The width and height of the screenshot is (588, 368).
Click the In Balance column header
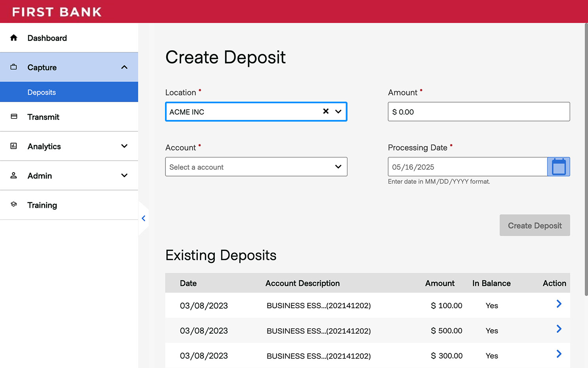(491, 283)
